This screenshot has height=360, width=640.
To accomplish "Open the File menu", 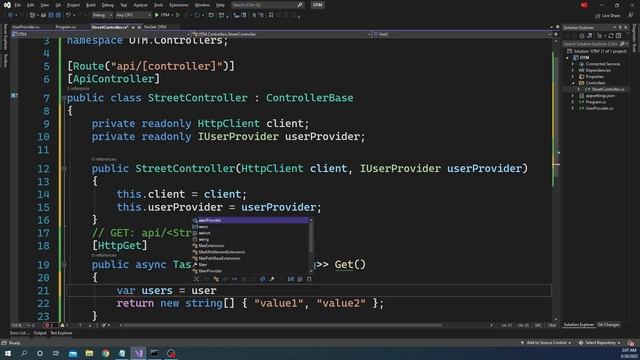I will [18, 5].
